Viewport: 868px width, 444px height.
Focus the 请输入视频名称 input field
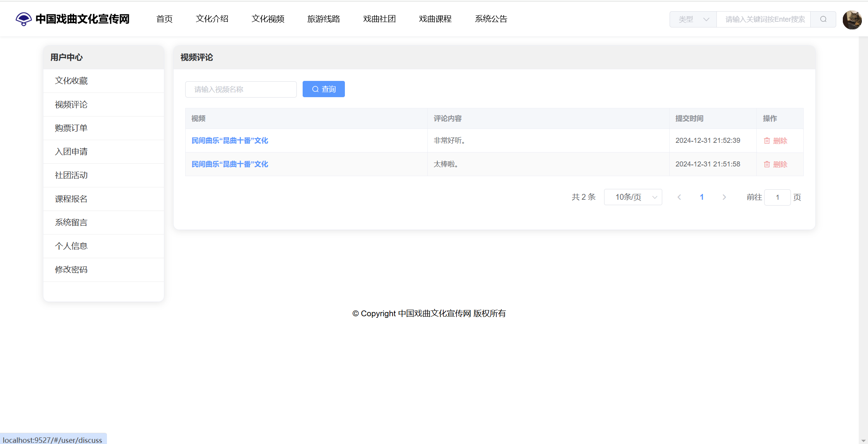click(241, 89)
